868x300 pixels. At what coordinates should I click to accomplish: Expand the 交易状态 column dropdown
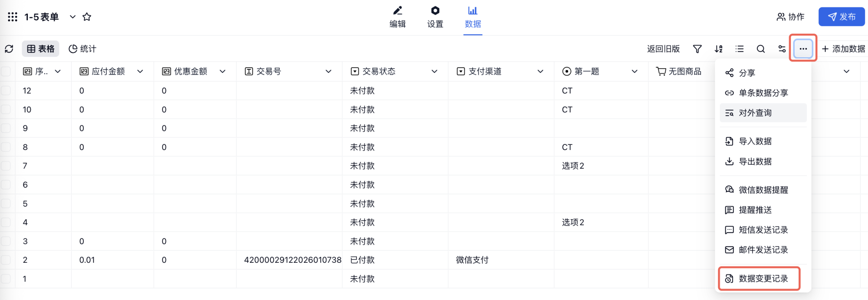434,72
